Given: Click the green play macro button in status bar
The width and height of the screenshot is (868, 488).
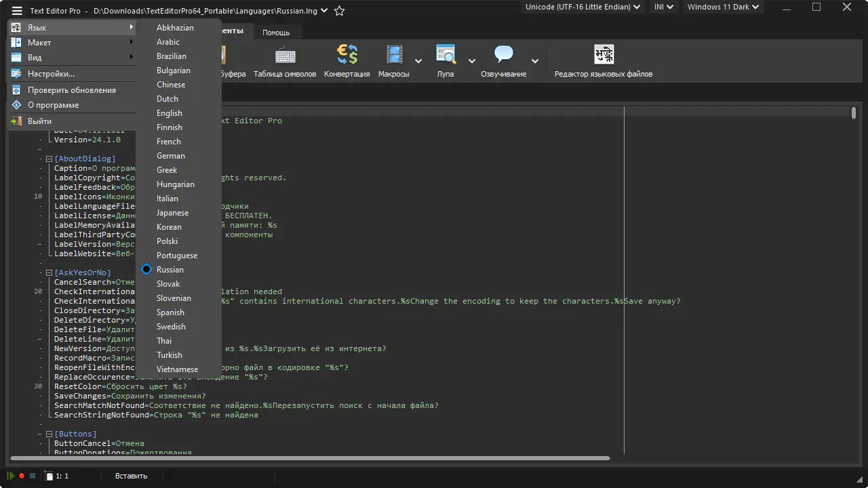Looking at the screenshot, I should tap(11, 476).
